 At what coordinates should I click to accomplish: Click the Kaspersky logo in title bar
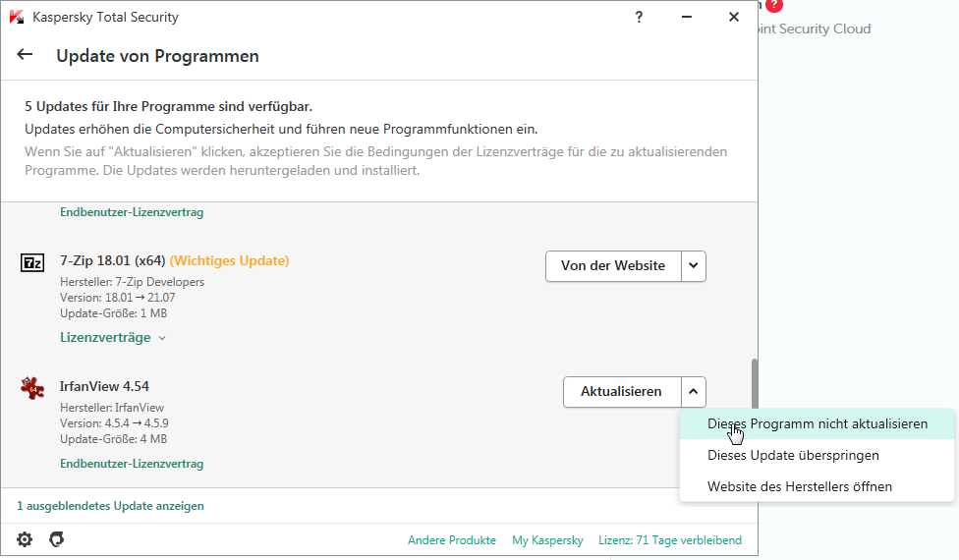[17, 17]
